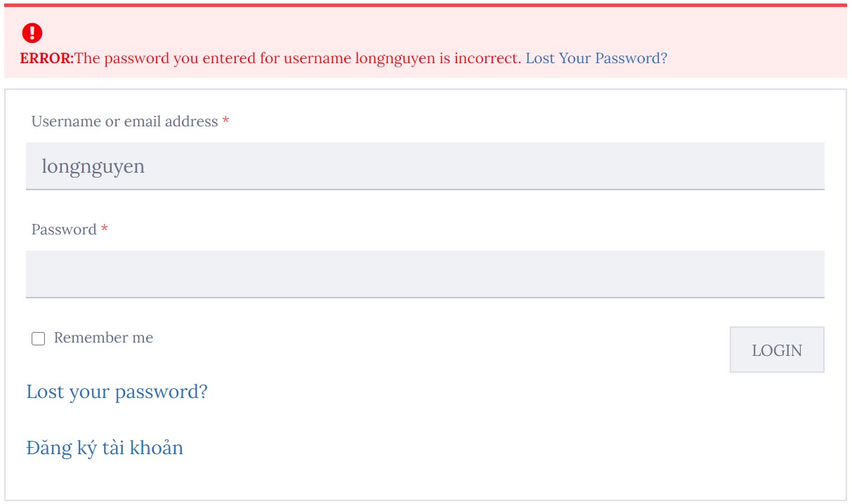Focus the empty Password input field

pyautogui.click(x=425, y=274)
